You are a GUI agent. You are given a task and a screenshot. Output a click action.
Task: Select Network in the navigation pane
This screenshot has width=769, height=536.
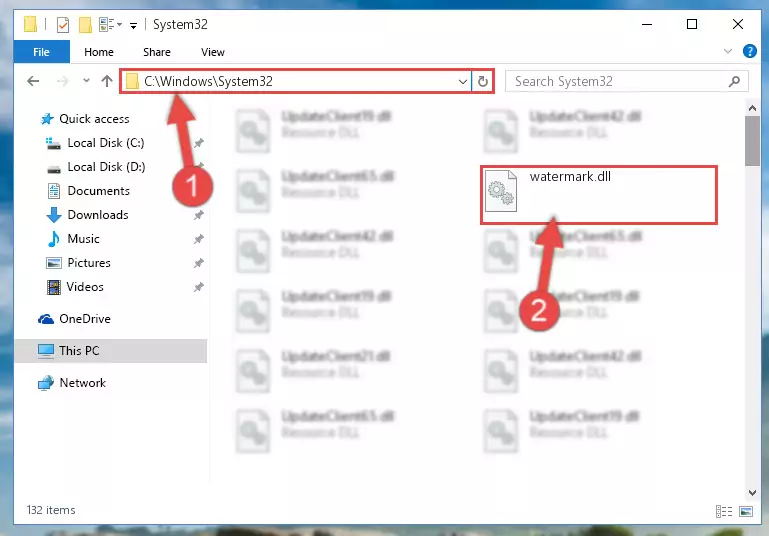coord(72,383)
